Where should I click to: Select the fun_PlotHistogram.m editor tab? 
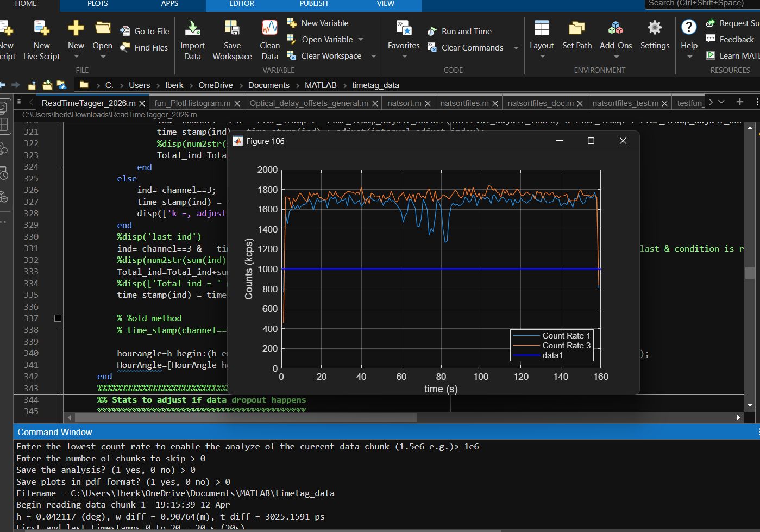point(192,103)
